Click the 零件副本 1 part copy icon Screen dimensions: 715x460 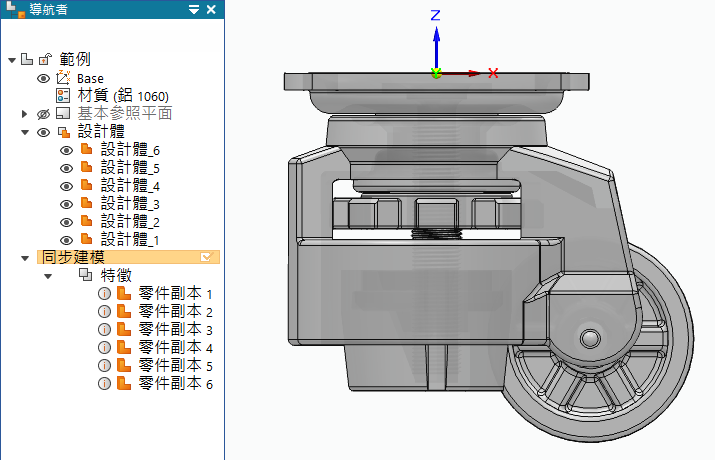[x=124, y=294]
